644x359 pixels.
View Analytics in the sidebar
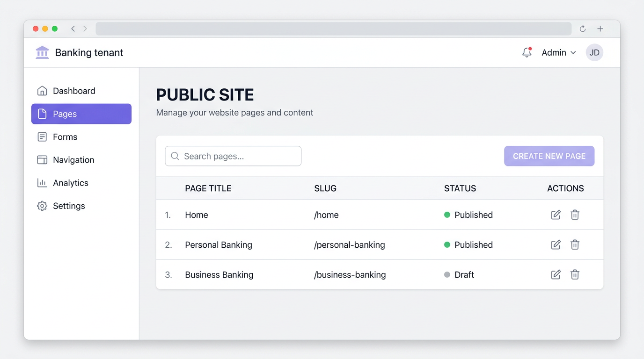click(81, 183)
